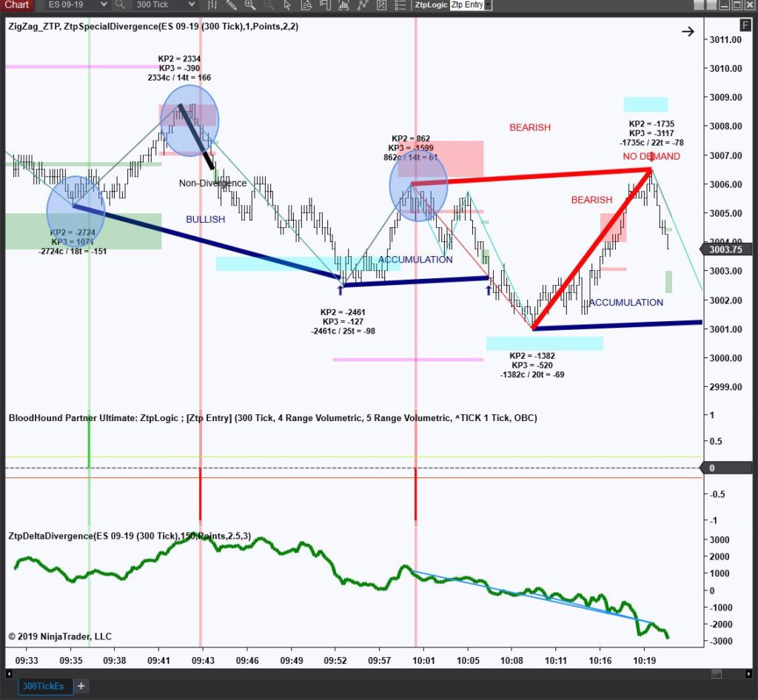The width and height of the screenshot is (758, 700).
Task: Open the document-with-magnifier alerts icon
Action: click(x=306, y=5)
